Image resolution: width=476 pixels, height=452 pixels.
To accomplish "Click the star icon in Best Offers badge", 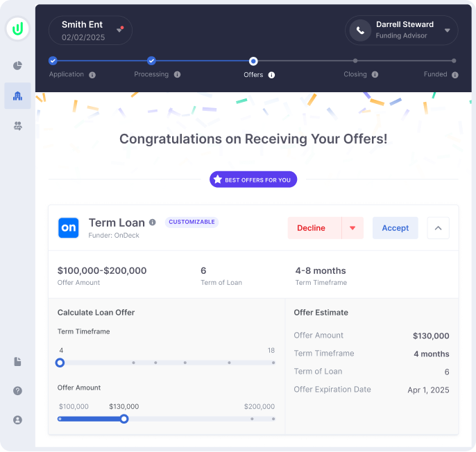I will [x=218, y=180].
